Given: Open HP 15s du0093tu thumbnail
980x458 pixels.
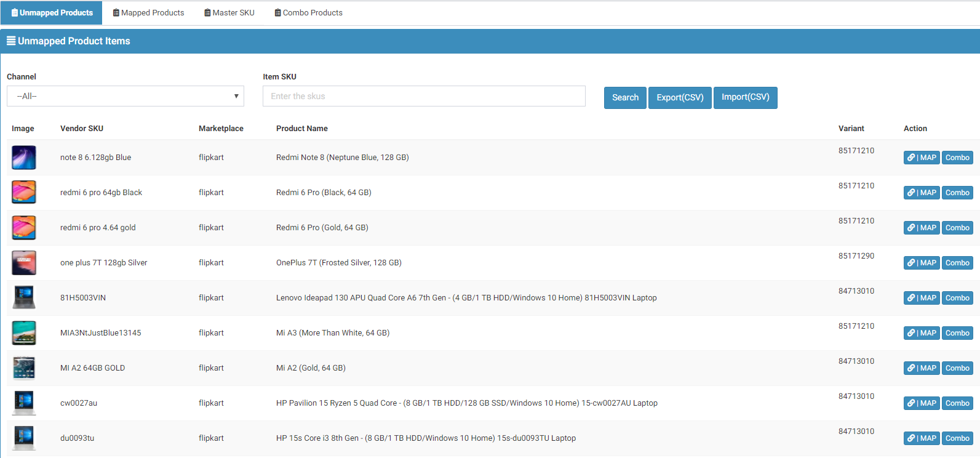Looking at the screenshot, I should [x=24, y=438].
